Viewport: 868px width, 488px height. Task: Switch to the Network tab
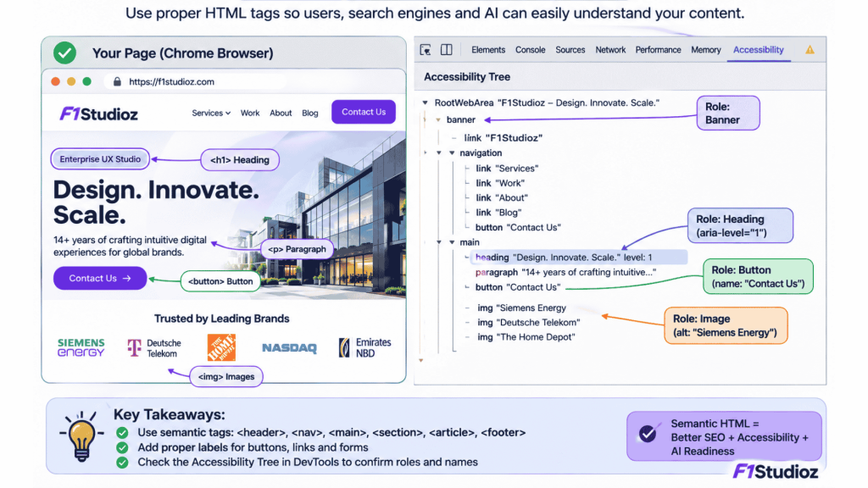coord(610,50)
